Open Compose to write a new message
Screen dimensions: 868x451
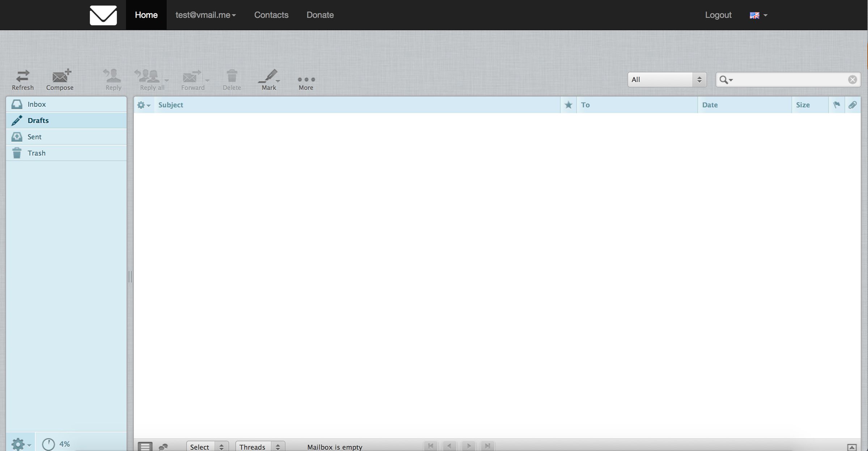(60, 80)
